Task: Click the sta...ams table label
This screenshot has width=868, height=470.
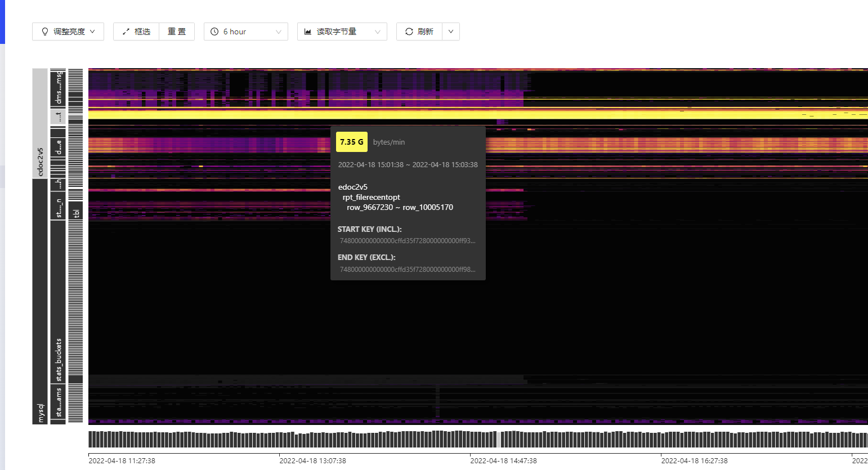Action: tap(58, 402)
